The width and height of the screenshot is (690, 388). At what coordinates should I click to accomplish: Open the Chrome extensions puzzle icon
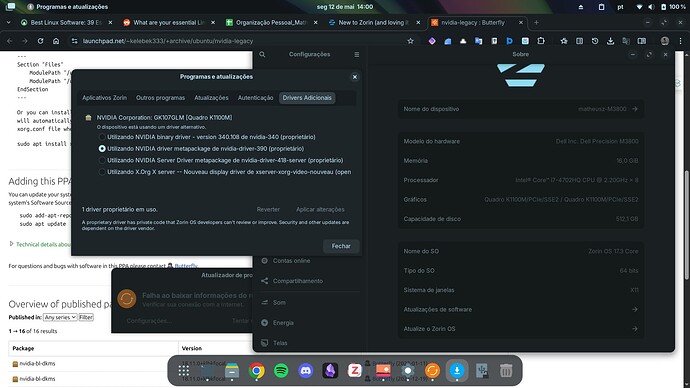[x=541, y=41]
